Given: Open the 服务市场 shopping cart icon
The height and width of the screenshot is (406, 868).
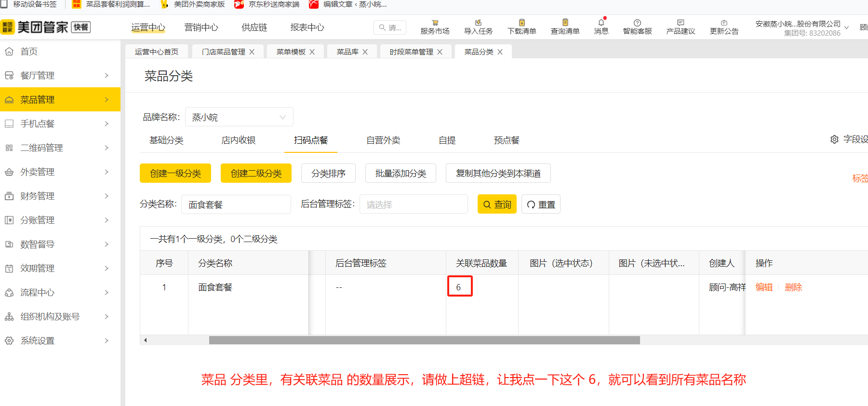Looking at the screenshot, I should click(435, 23).
